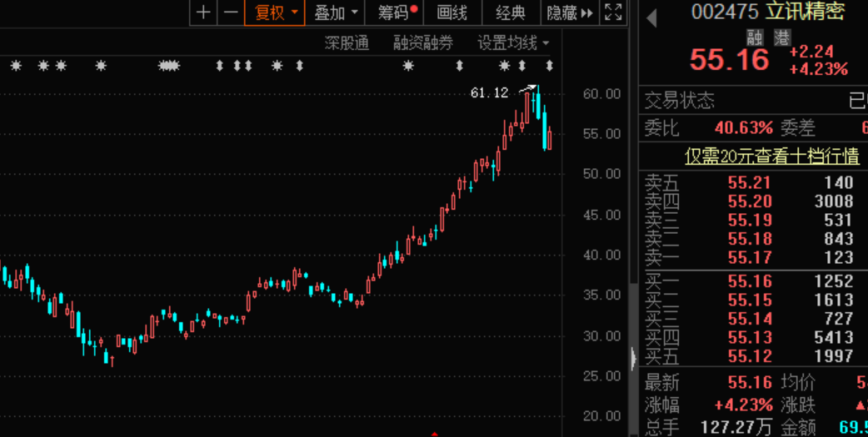This screenshot has width=868, height=437.
Task: Select the 融资融券 tab
Action: click(423, 42)
